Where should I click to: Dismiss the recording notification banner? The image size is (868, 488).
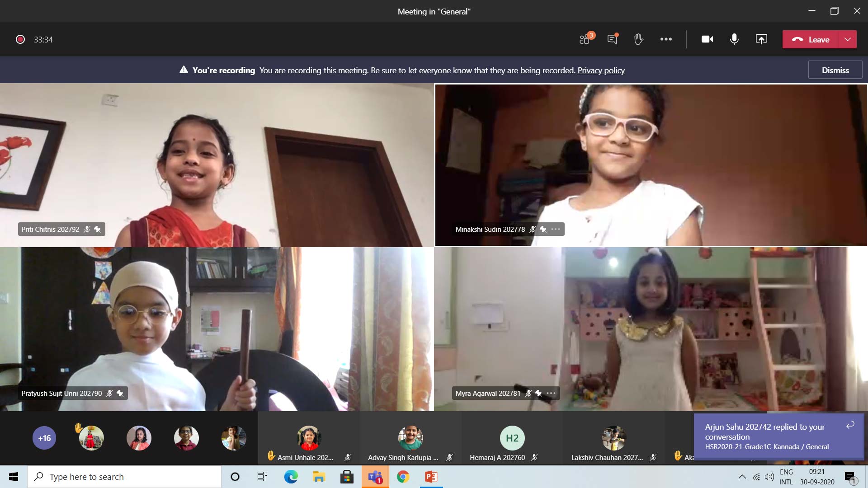click(835, 70)
